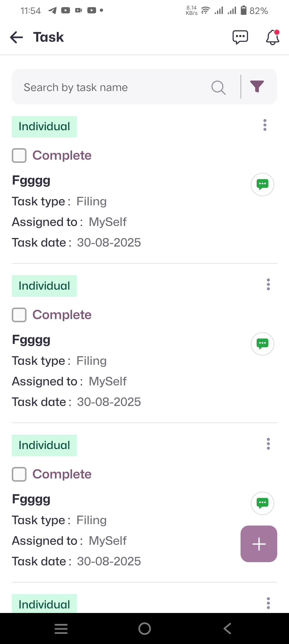289x644 pixels.
Task: Open the first task's three-dot menu
Action: click(265, 125)
